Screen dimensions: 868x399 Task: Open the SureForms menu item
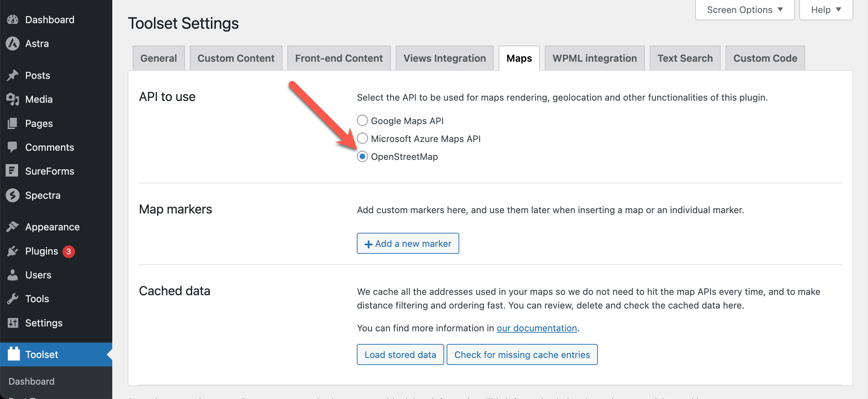pyautogui.click(x=56, y=171)
